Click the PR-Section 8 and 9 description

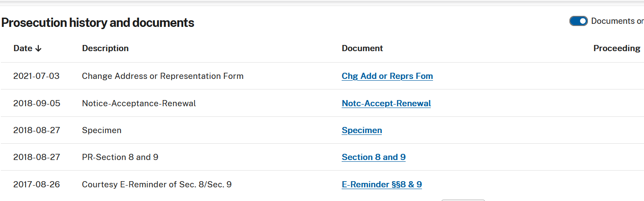tap(120, 157)
